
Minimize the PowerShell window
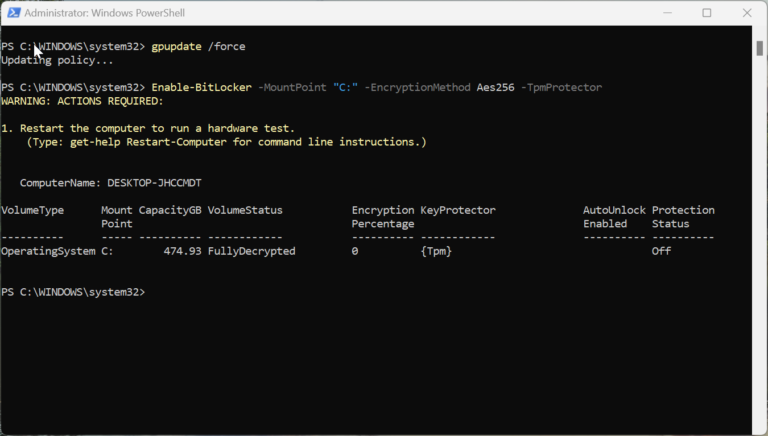663,13
